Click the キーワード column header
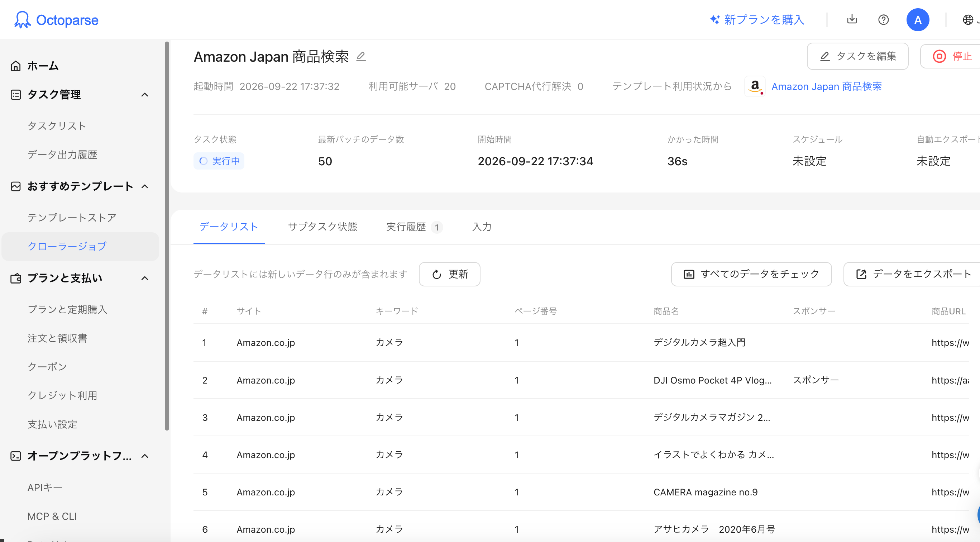 click(x=397, y=311)
